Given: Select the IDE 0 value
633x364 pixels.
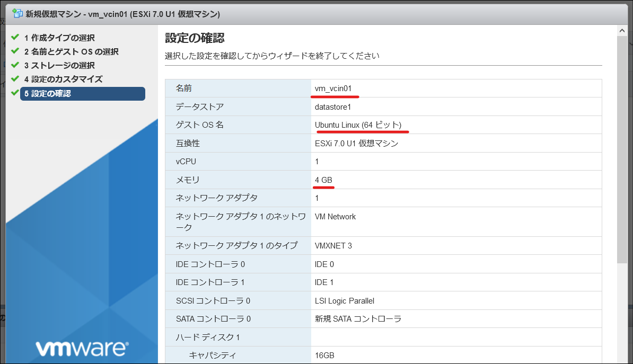Looking at the screenshot, I should 324,264.
